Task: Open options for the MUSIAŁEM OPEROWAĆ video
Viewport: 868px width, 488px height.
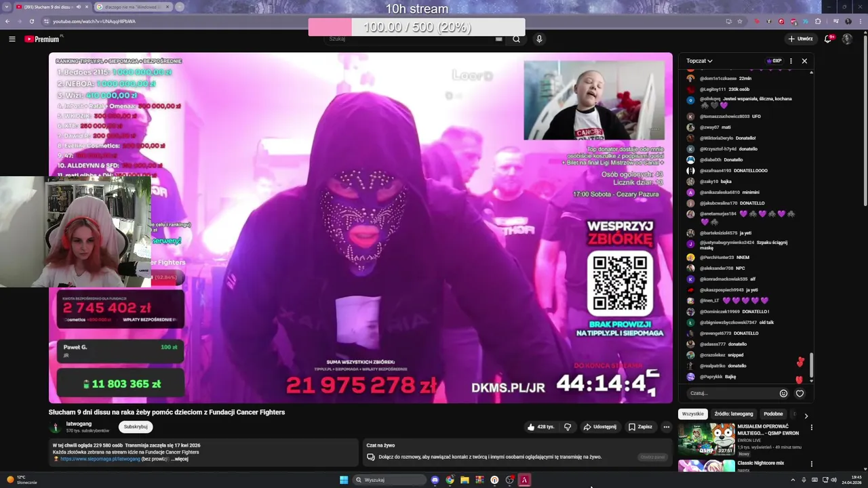Action: coord(811,428)
